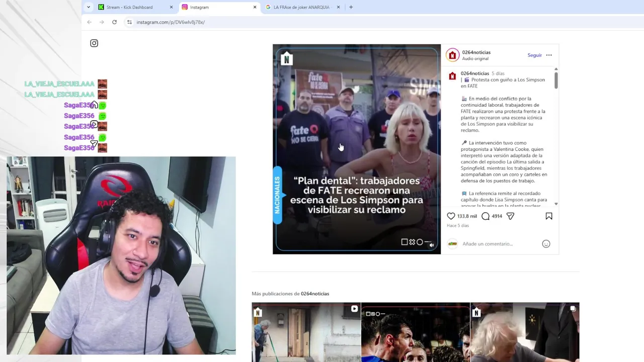
Task: Toggle video sound with the speaker icon
Action: pyautogui.click(x=432, y=245)
